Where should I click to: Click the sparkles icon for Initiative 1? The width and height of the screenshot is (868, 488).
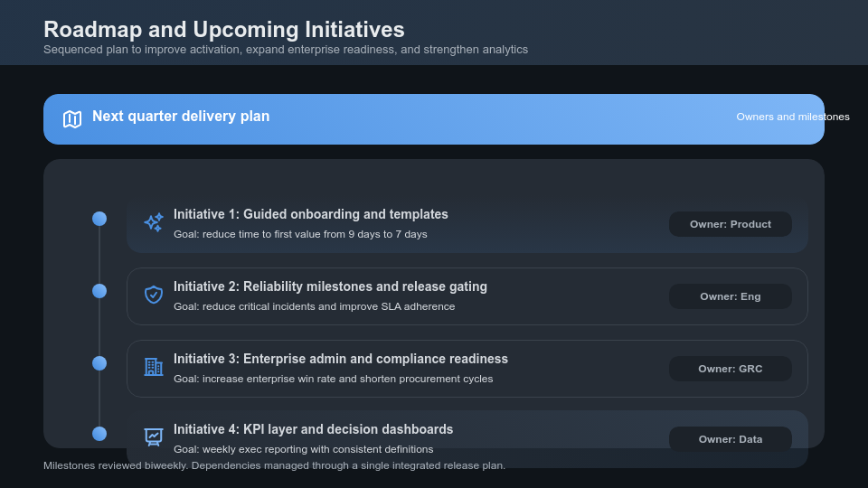[154, 222]
